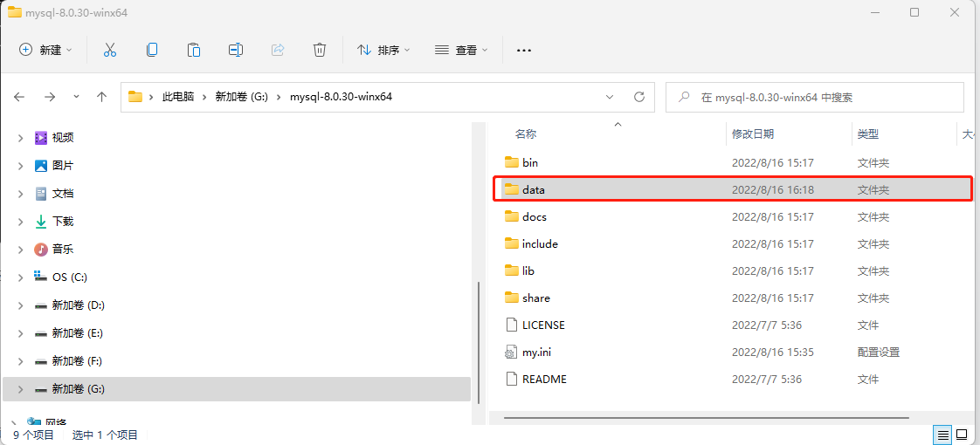The height and width of the screenshot is (445, 980).
Task: Click the navigation pane vertical scrollbar
Action: (478, 341)
